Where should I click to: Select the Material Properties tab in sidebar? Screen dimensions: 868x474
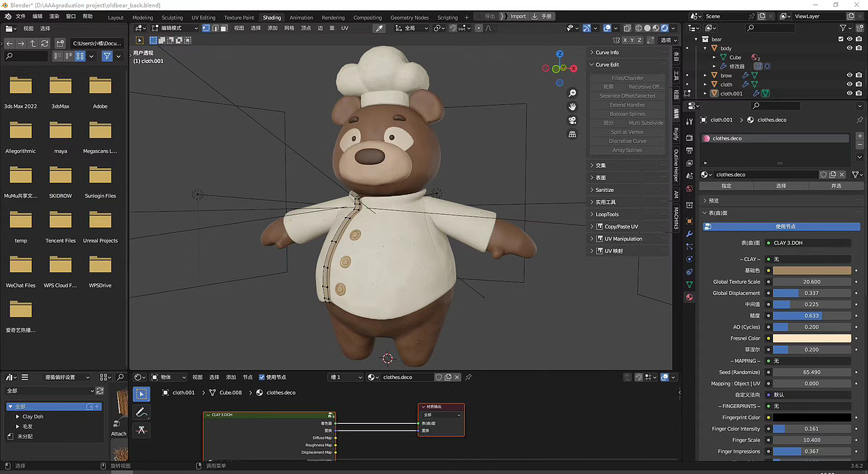(689, 297)
